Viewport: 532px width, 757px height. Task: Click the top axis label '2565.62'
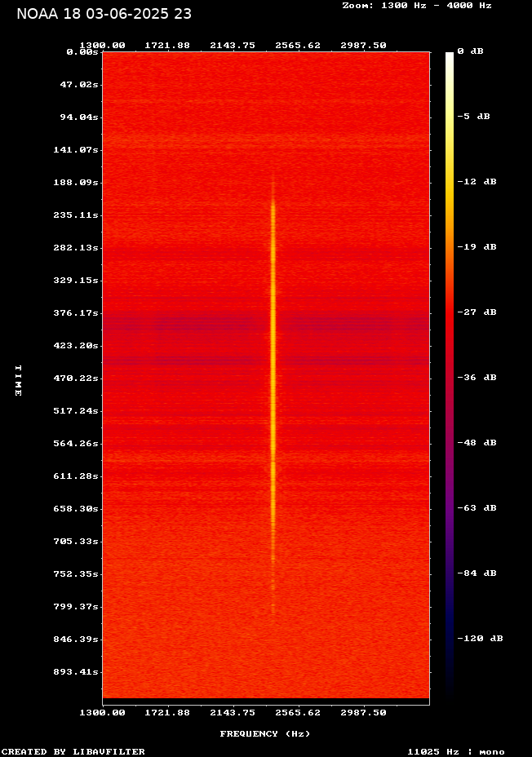click(x=298, y=46)
